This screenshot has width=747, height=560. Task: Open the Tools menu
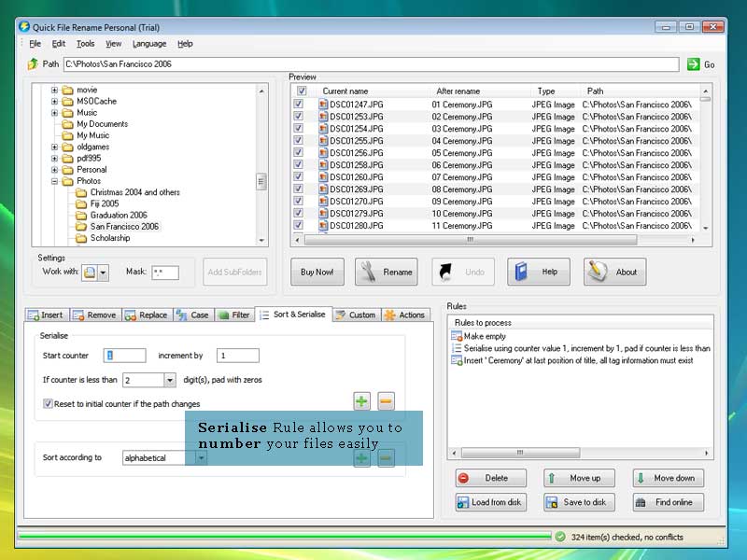tap(85, 44)
